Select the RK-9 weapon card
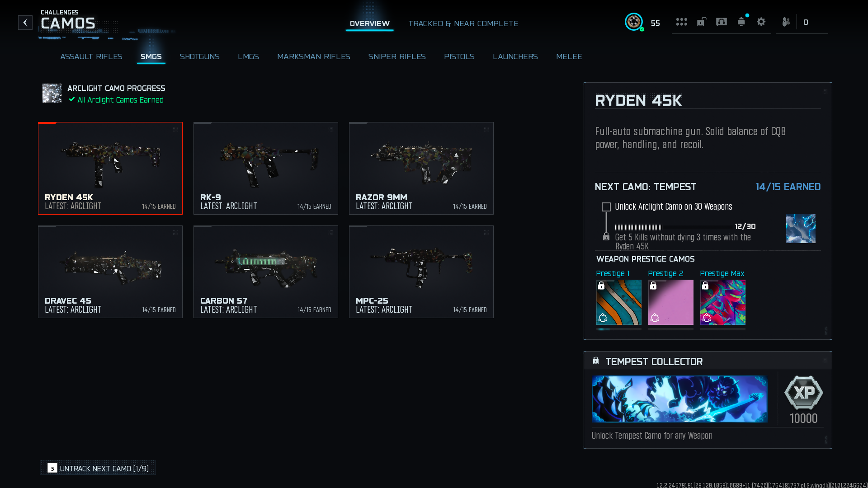The image size is (868, 488). (x=266, y=168)
